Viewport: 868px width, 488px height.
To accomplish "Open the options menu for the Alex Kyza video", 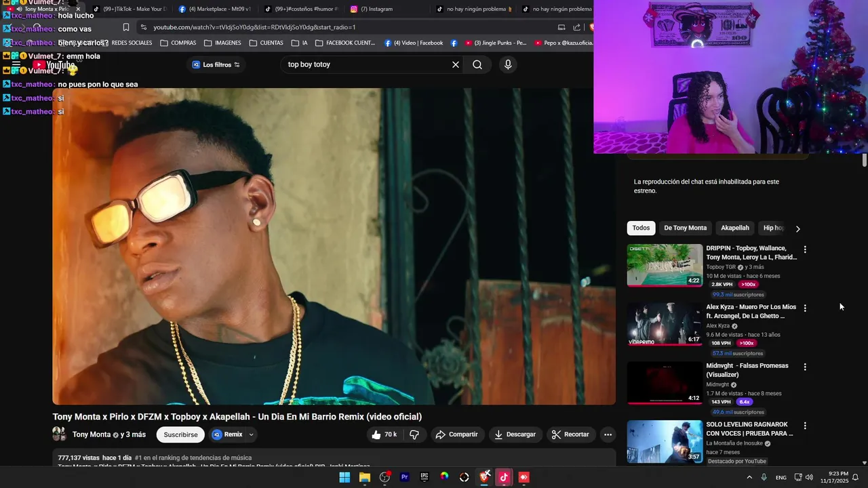I will click(x=805, y=308).
